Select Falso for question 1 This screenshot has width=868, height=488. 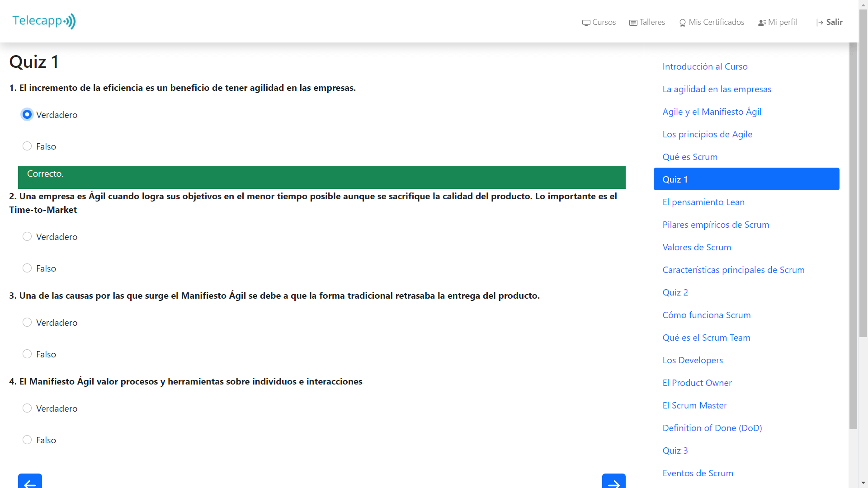[27, 146]
